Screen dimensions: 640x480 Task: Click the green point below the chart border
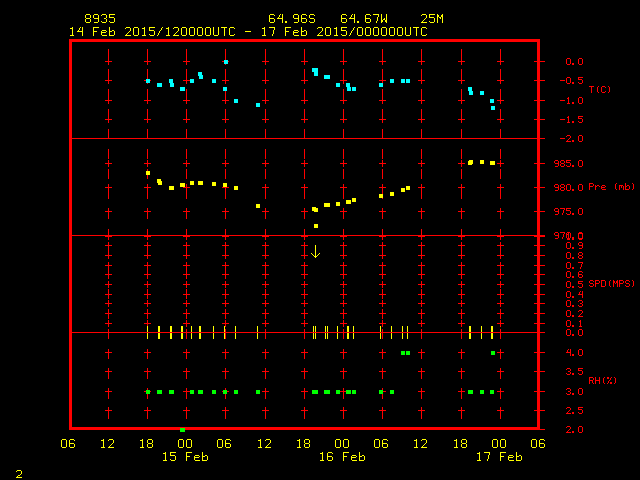[x=182, y=429]
